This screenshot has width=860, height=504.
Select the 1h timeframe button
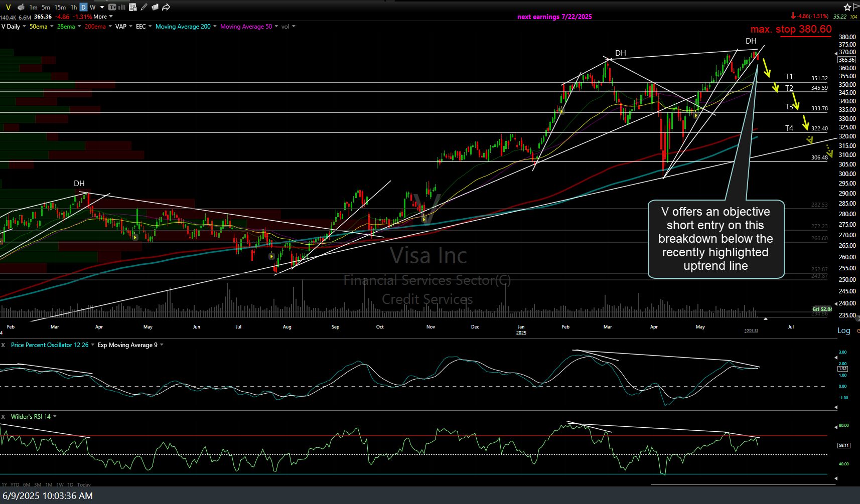click(x=74, y=7)
